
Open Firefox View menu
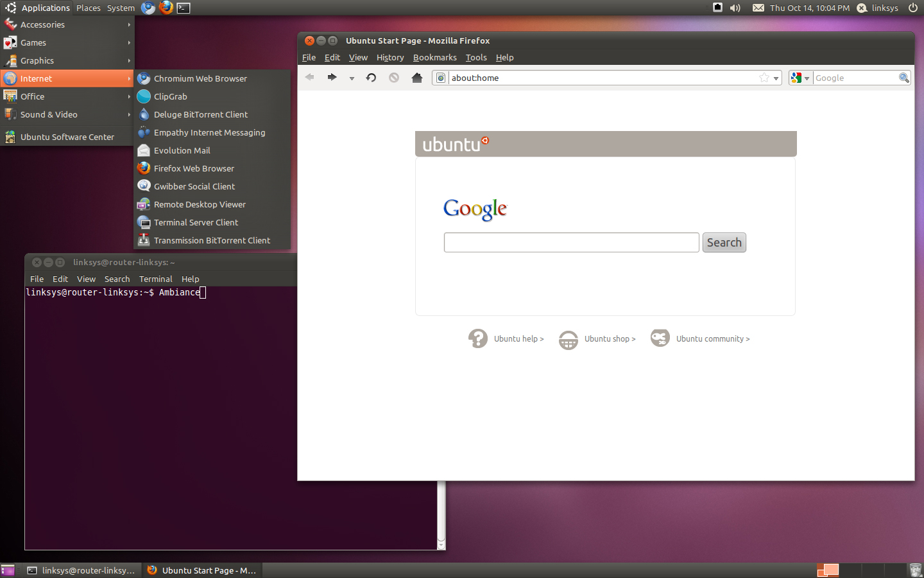[x=358, y=57]
